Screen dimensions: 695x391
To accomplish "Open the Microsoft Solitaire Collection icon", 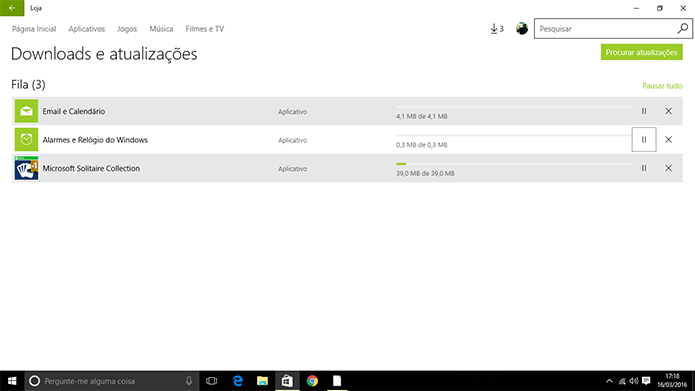I will click(x=26, y=168).
